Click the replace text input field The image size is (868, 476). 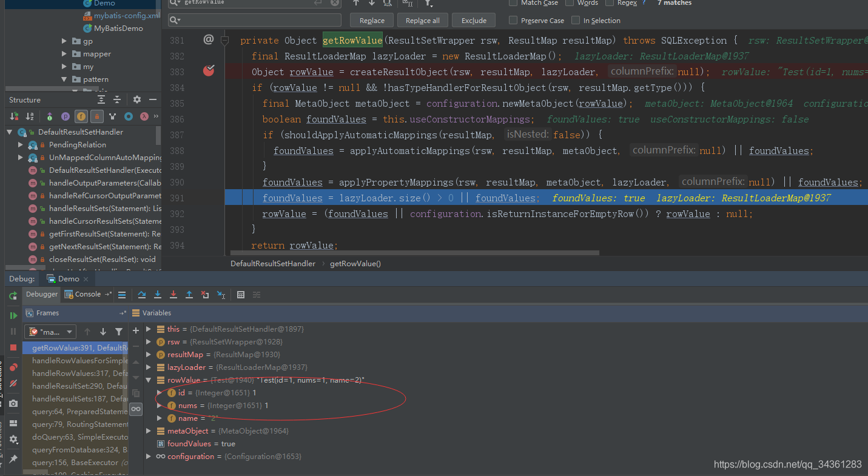[255, 21]
